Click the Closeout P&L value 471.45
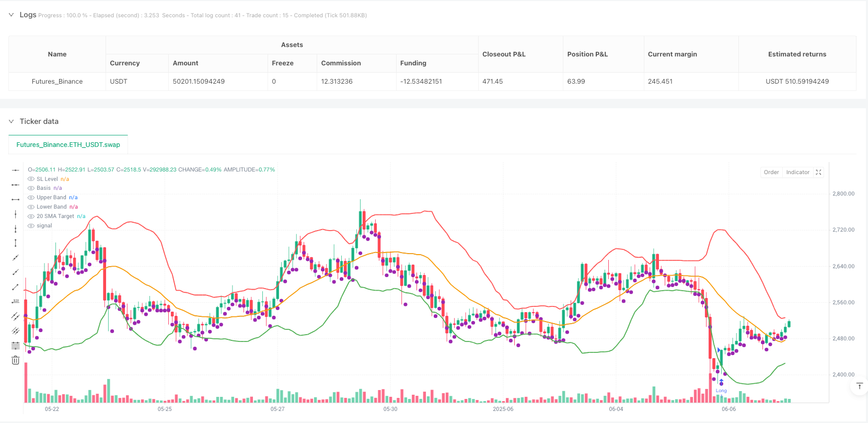This screenshot has width=868, height=423. coord(493,82)
